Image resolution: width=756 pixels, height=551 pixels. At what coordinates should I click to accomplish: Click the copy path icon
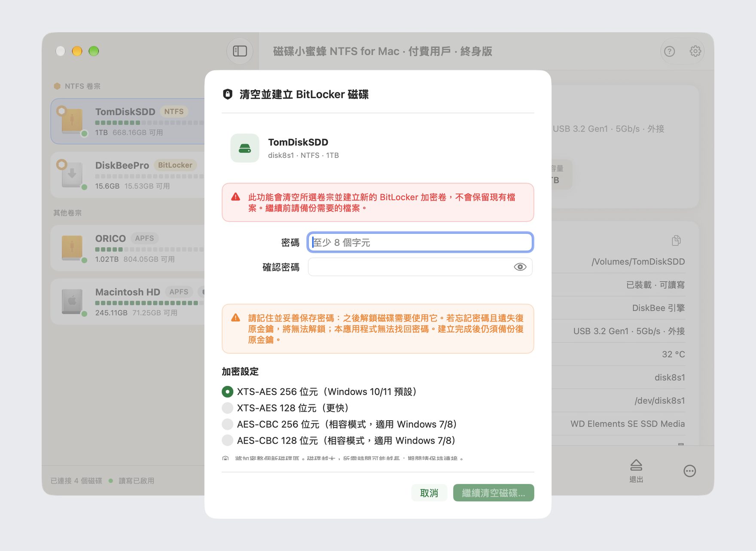(x=676, y=241)
